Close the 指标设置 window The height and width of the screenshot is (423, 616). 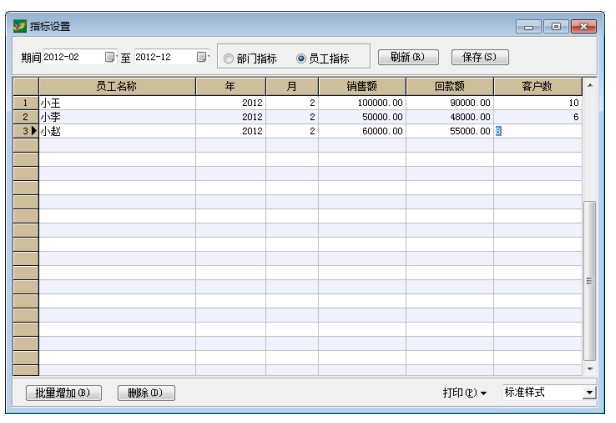(584, 27)
